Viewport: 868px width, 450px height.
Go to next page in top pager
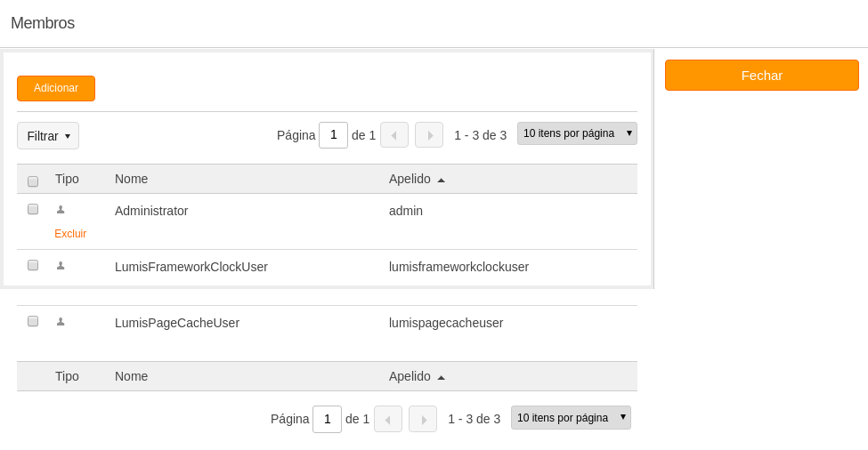point(429,135)
